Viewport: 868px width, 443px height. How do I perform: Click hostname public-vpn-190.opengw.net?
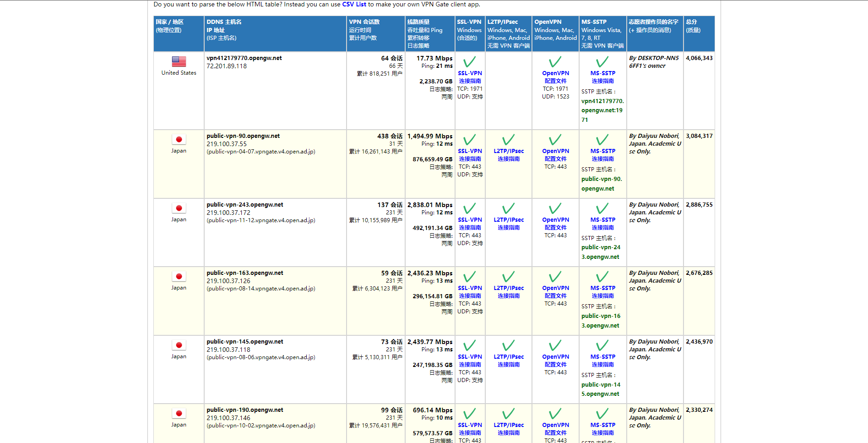tap(245, 410)
